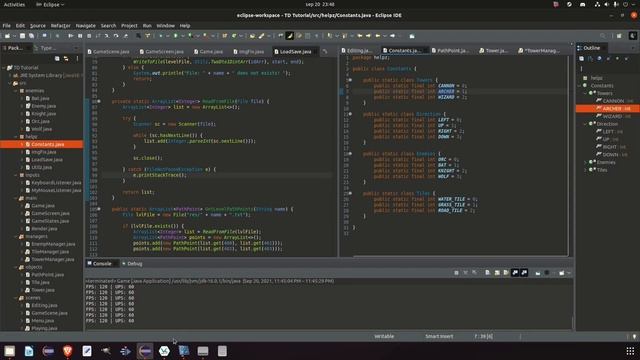Open the Discord tray icon
The image size is (640, 360).
[x=582, y=4]
